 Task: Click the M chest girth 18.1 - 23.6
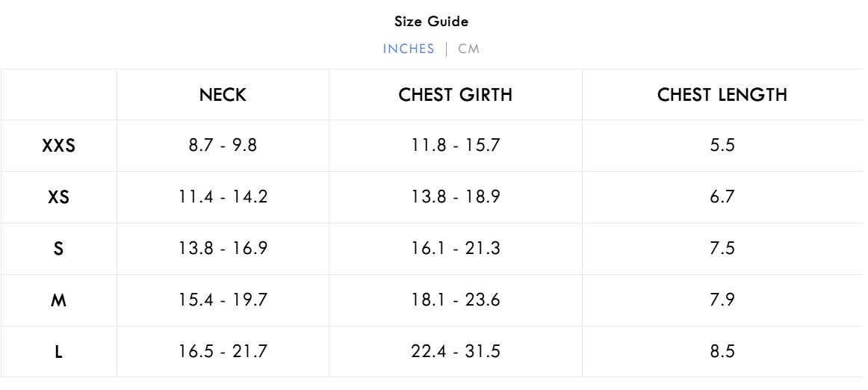tap(456, 300)
